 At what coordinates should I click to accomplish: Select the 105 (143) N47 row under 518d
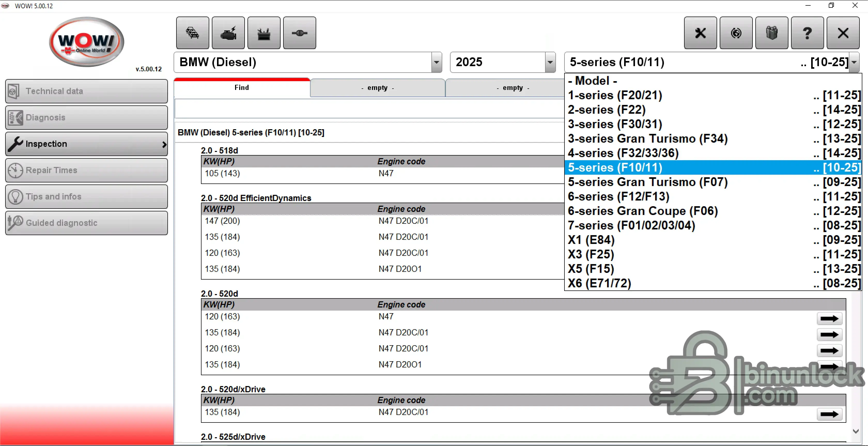tap(383, 174)
